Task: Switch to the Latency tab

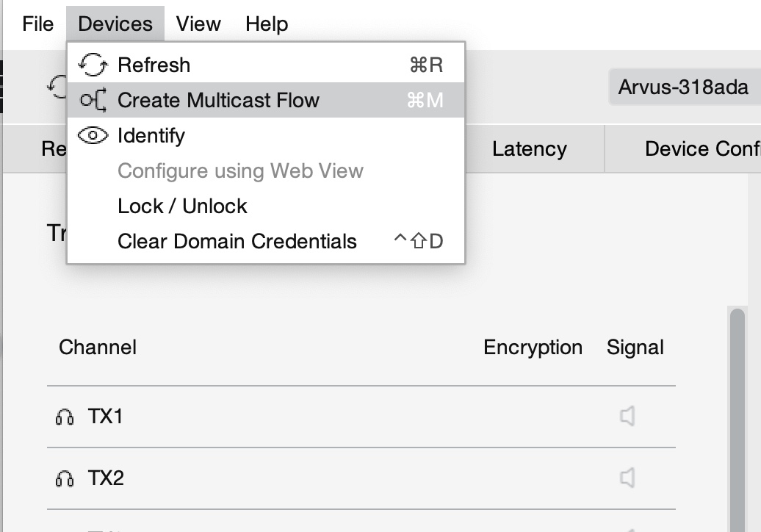Action: coord(529,149)
